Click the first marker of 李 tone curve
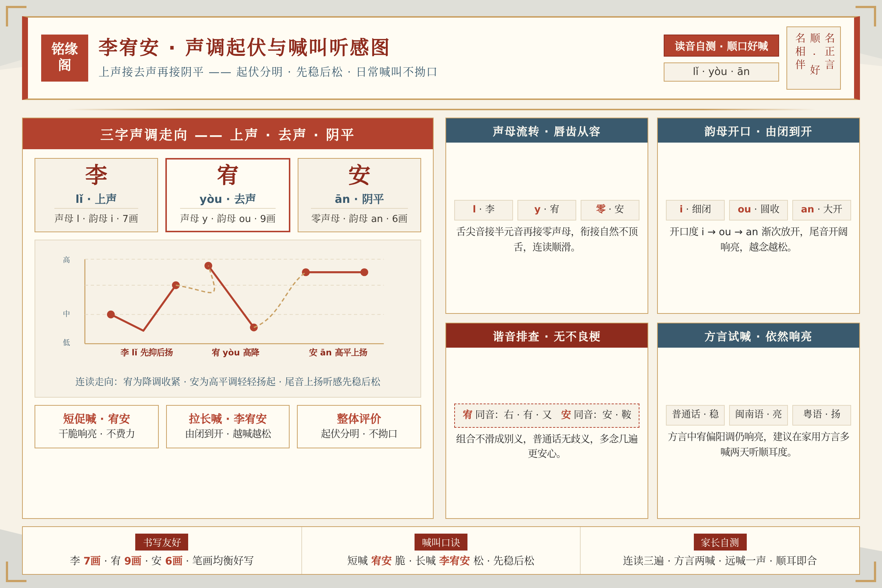882x588 pixels. [111, 314]
